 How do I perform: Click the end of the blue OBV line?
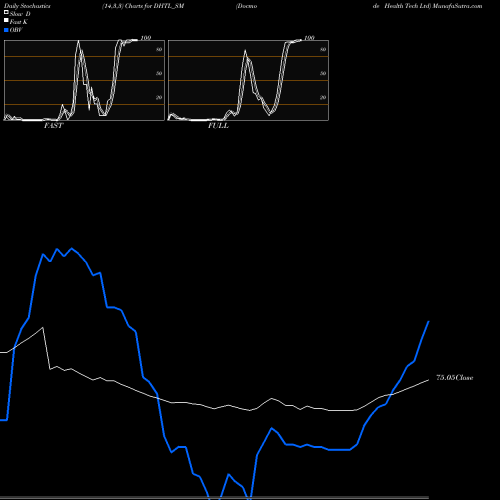(x=428, y=321)
